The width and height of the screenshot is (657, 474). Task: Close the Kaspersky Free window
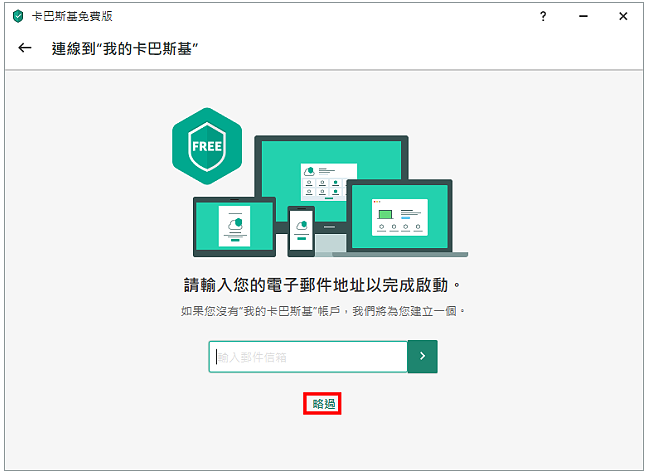(x=623, y=16)
